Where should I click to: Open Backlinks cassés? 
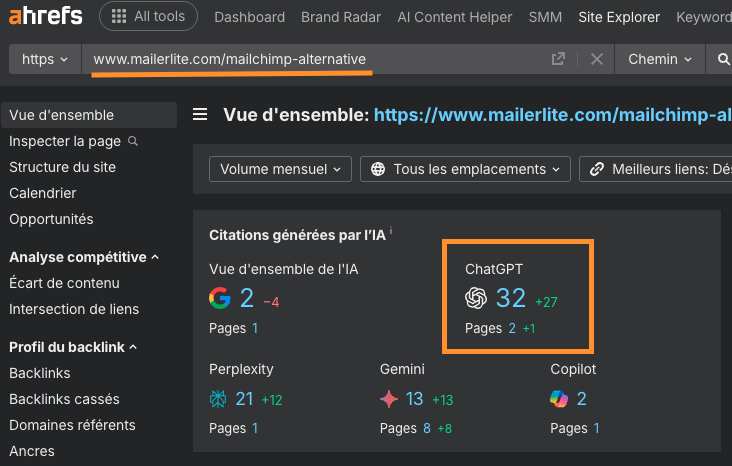click(x=64, y=399)
